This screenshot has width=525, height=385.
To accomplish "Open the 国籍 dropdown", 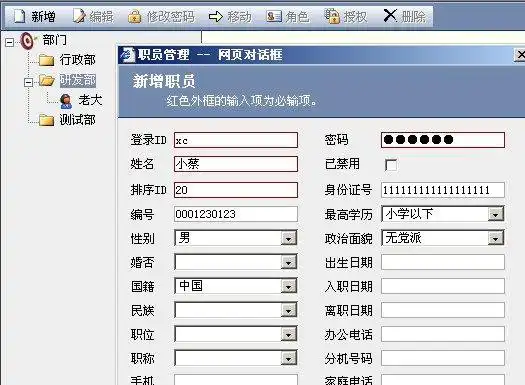I will (x=288, y=286).
